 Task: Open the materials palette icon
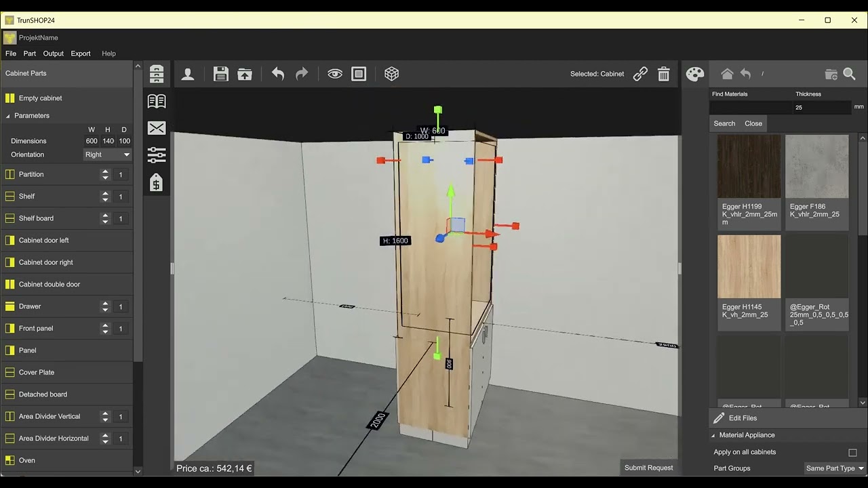(x=695, y=74)
